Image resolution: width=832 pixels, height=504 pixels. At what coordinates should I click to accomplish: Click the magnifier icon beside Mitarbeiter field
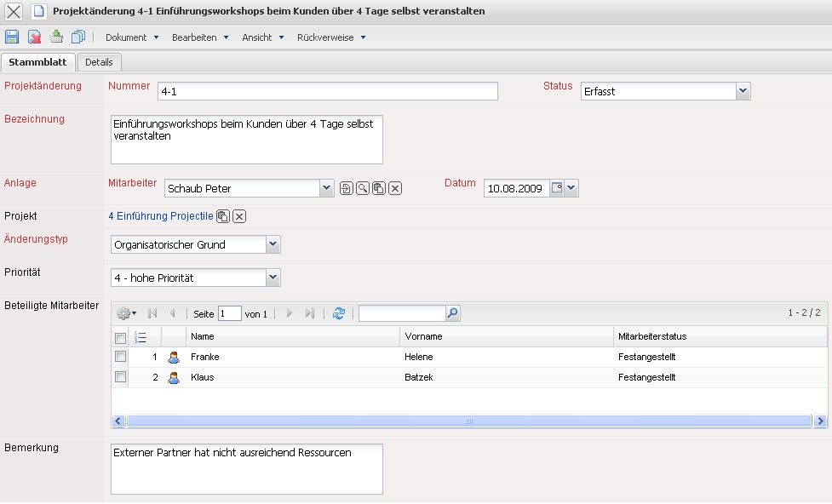coord(363,188)
